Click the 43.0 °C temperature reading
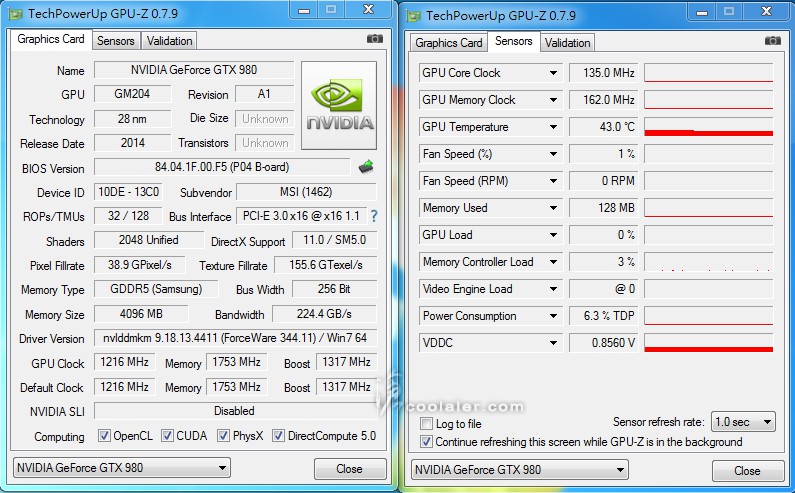Viewport: 795px width, 493px height. [603, 127]
